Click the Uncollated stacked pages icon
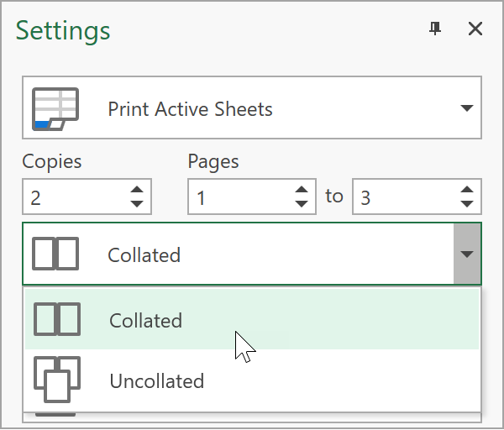 56,380
